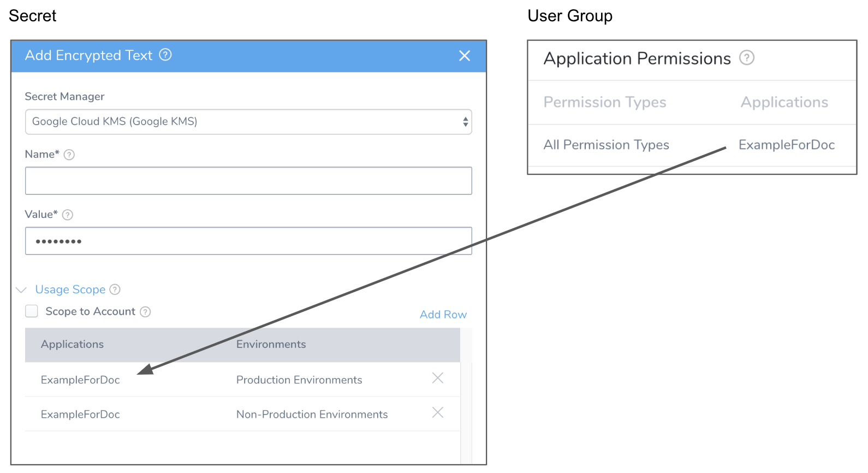The height and width of the screenshot is (473, 868).
Task: Remove the Production Environments scope row
Action: point(438,378)
